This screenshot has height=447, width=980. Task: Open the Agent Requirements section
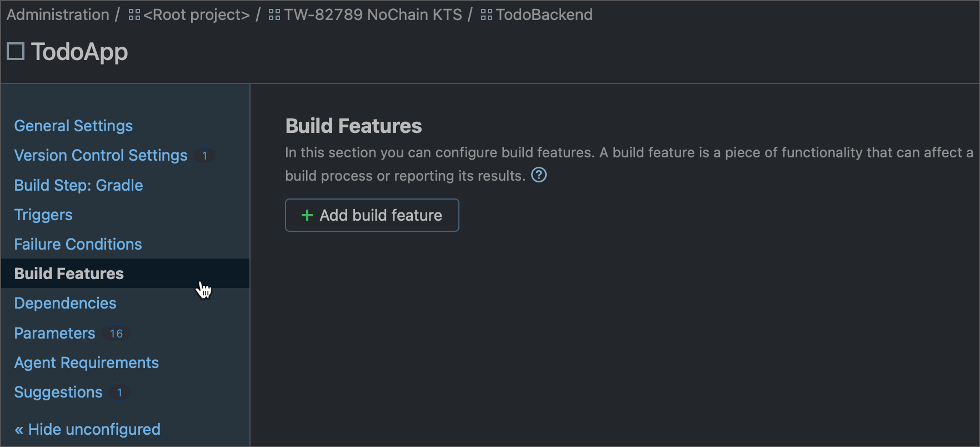click(x=86, y=362)
